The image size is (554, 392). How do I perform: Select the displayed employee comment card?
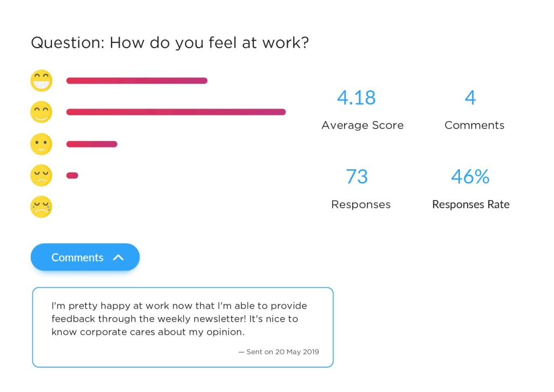click(x=183, y=326)
